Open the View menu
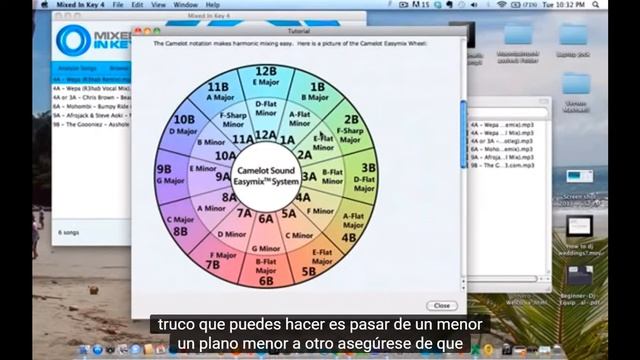 pos(158,5)
